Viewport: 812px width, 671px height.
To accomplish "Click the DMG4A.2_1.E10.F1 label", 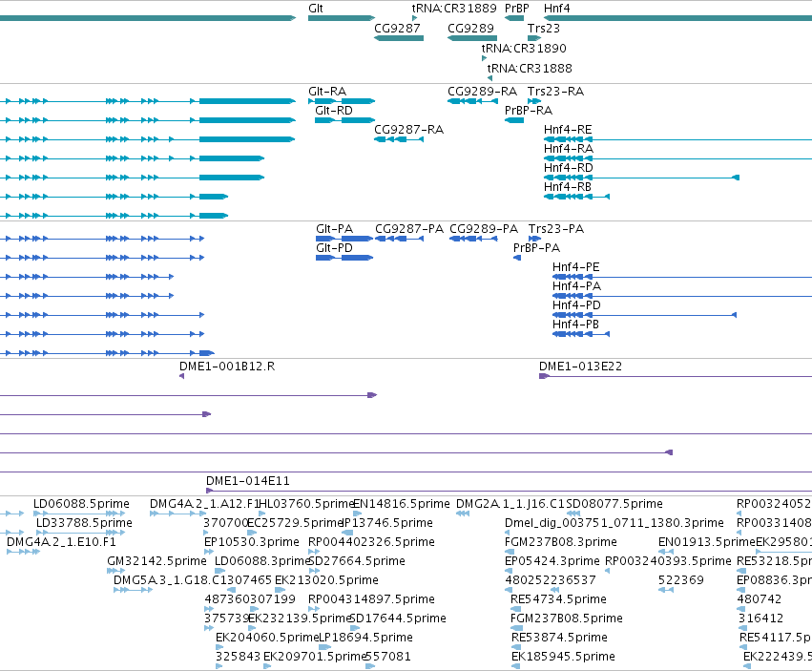I will click(61, 542).
